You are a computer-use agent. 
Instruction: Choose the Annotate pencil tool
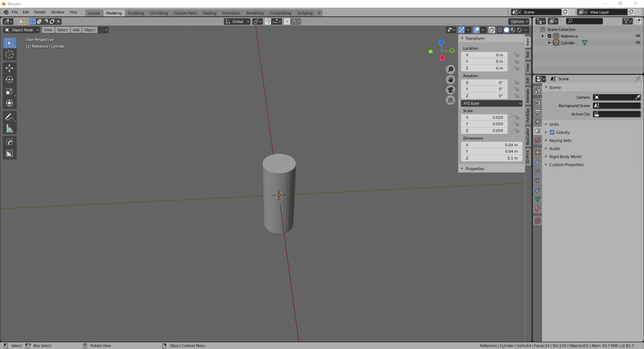coord(9,117)
